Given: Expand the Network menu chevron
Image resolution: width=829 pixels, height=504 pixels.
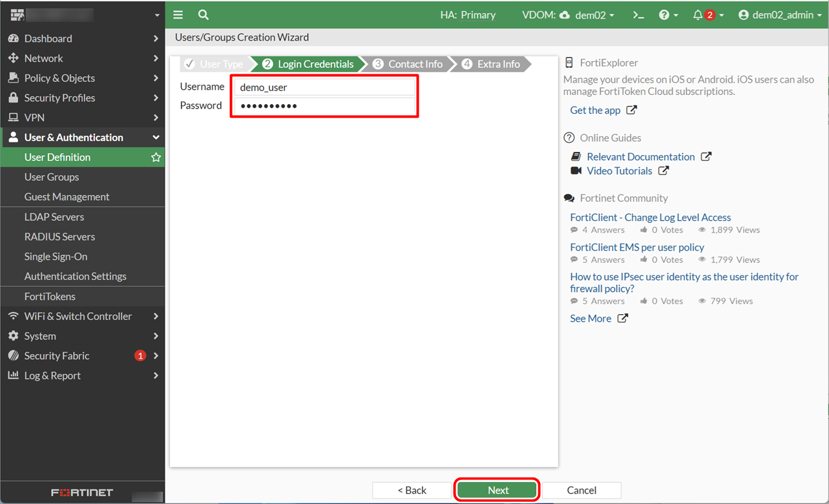Looking at the screenshot, I should click(156, 58).
